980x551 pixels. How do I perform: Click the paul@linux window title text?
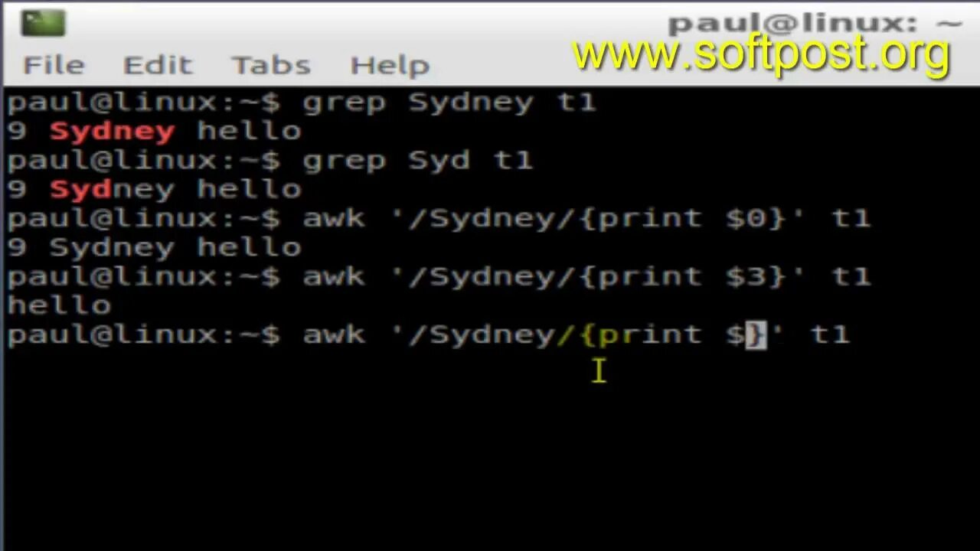pos(815,24)
